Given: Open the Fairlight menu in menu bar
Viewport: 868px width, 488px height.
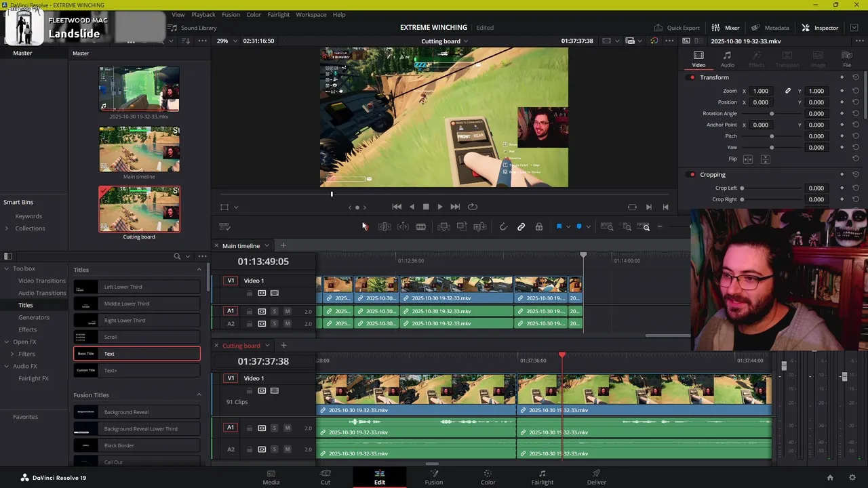Looking at the screenshot, I should point(279,14).
